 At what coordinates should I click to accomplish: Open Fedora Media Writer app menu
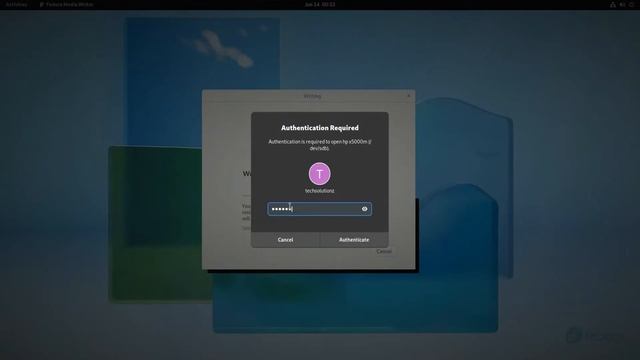coord(67,4)
